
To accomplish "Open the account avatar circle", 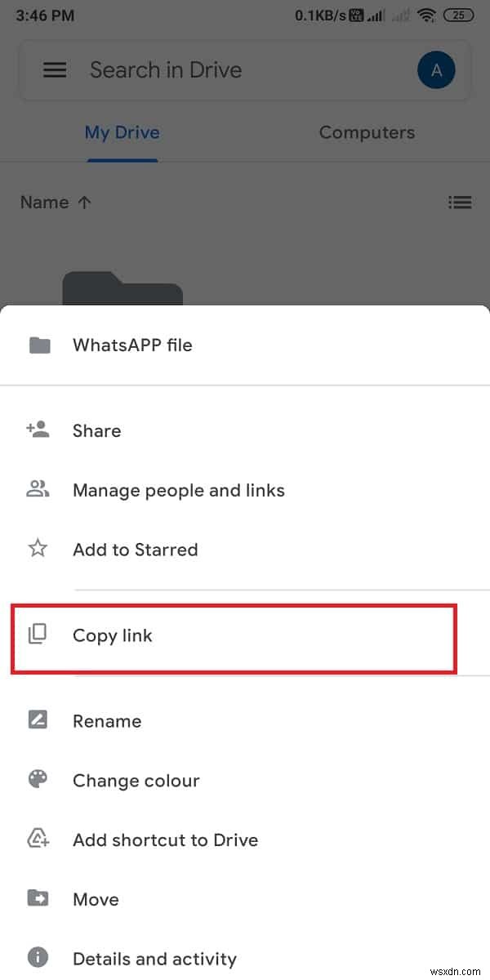I will [437, 70].
